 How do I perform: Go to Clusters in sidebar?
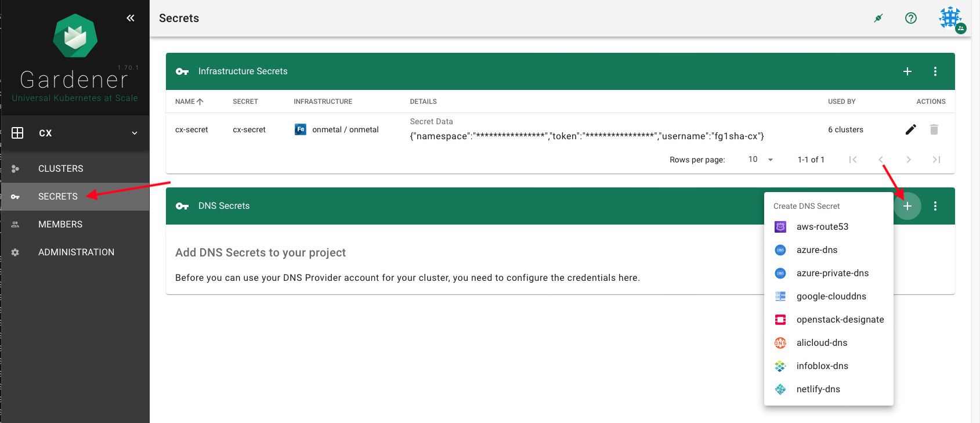(x=61, y=169)
